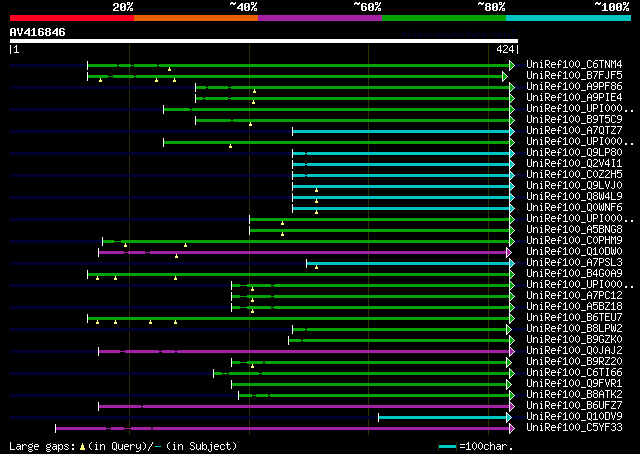Click the yellow gap marker under the UniRef100_B9RZ20 alignment
Screen dimensions: 640x454
click(252, 366)
